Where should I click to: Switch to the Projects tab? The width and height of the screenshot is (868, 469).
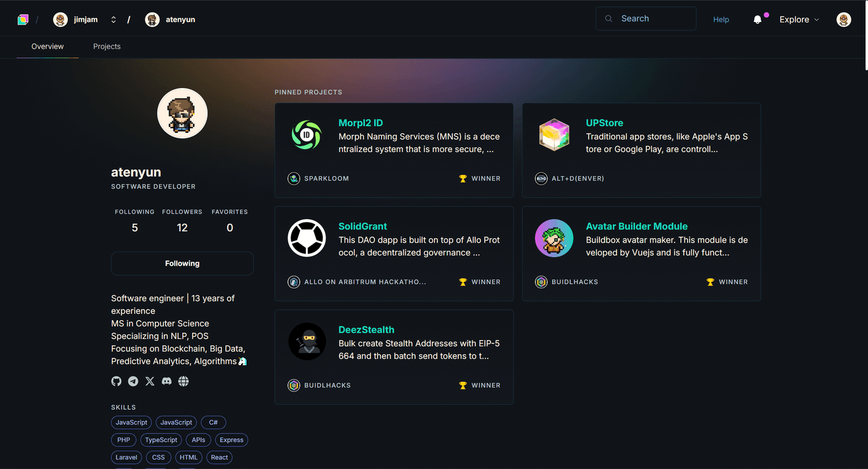pos(107,46)
